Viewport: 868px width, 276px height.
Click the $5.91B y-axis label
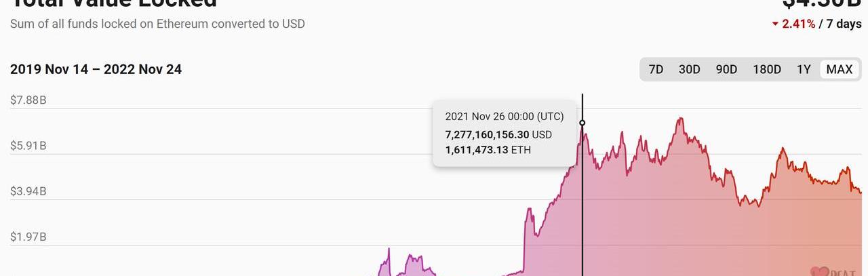[28, 146]
